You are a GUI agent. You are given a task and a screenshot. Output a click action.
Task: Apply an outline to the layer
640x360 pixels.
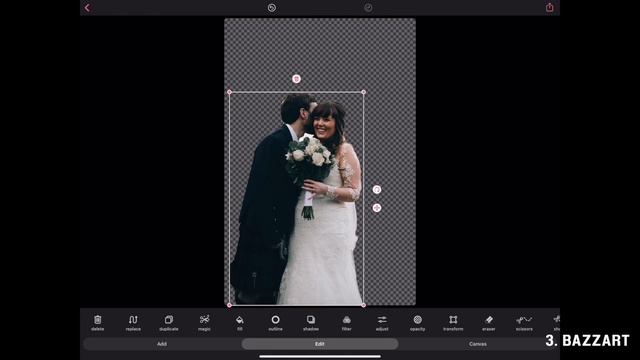(x=276, y=322)
